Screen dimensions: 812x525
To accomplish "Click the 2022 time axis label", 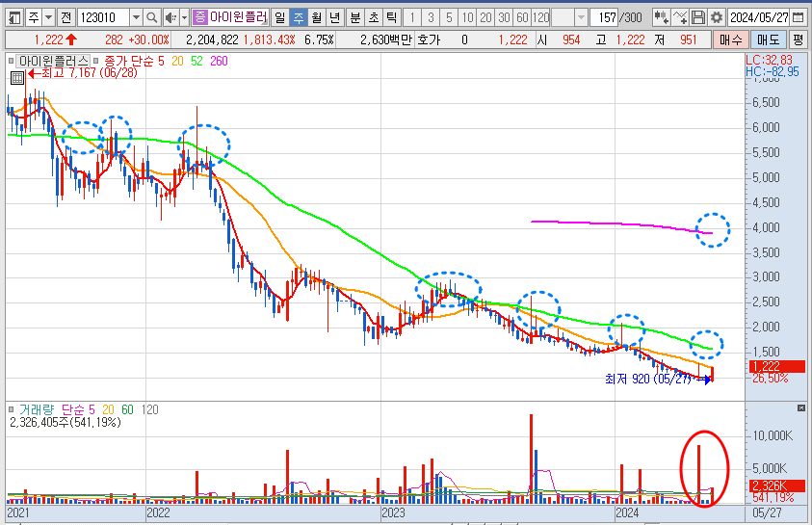I will click(x=158, y=513).
